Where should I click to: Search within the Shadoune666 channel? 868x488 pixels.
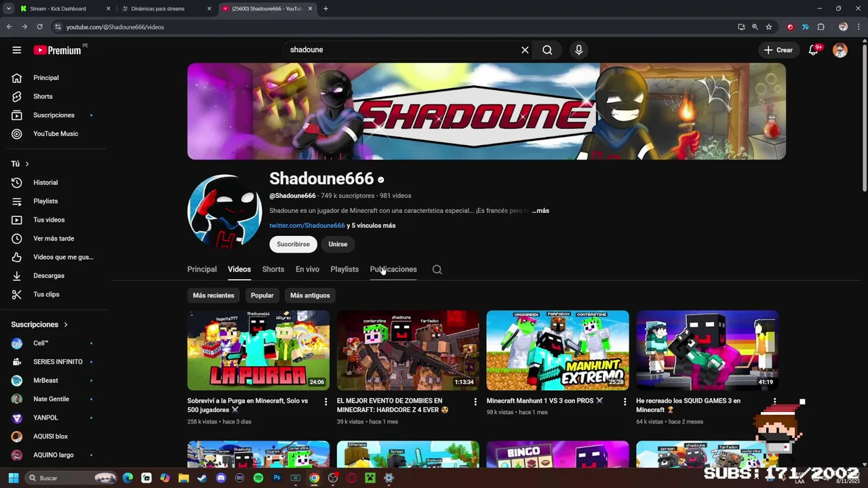(x=437, y=270)
